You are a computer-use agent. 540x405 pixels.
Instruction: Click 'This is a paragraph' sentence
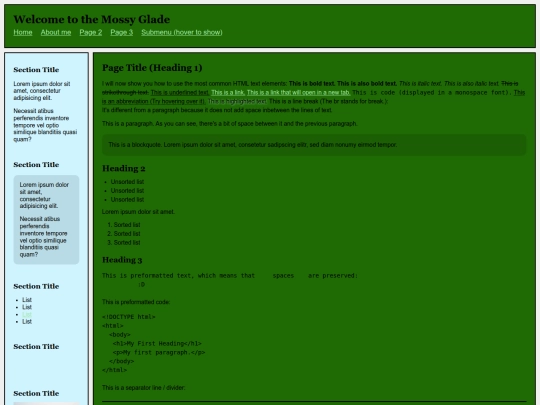(229, 124)
